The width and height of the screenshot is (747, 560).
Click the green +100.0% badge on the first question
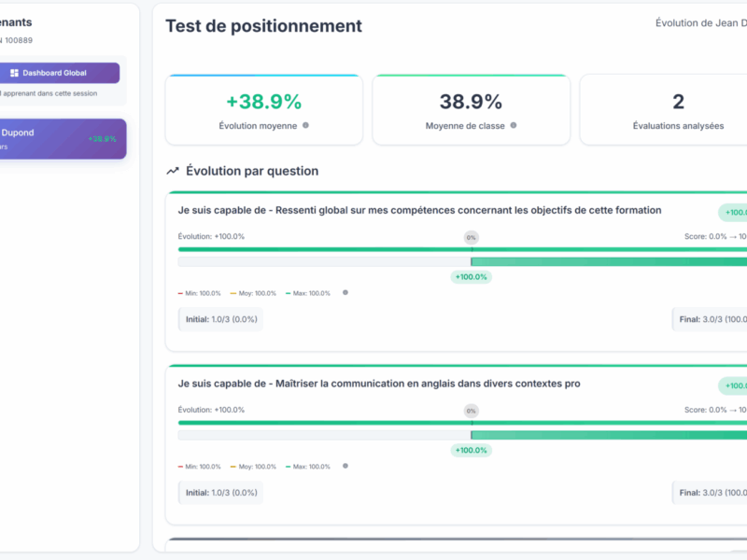(734, 212)
